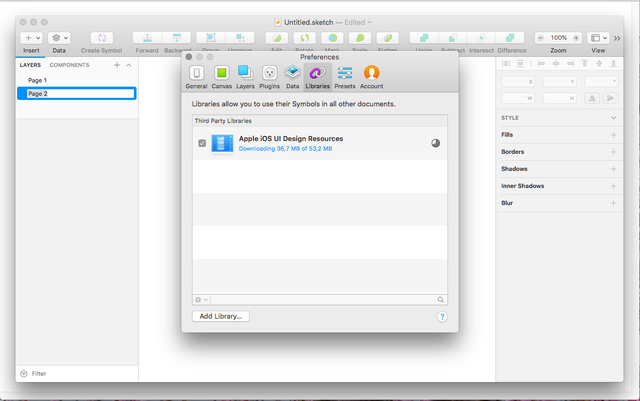Add a new Border
Screen dimensions: 640x401
613,152
